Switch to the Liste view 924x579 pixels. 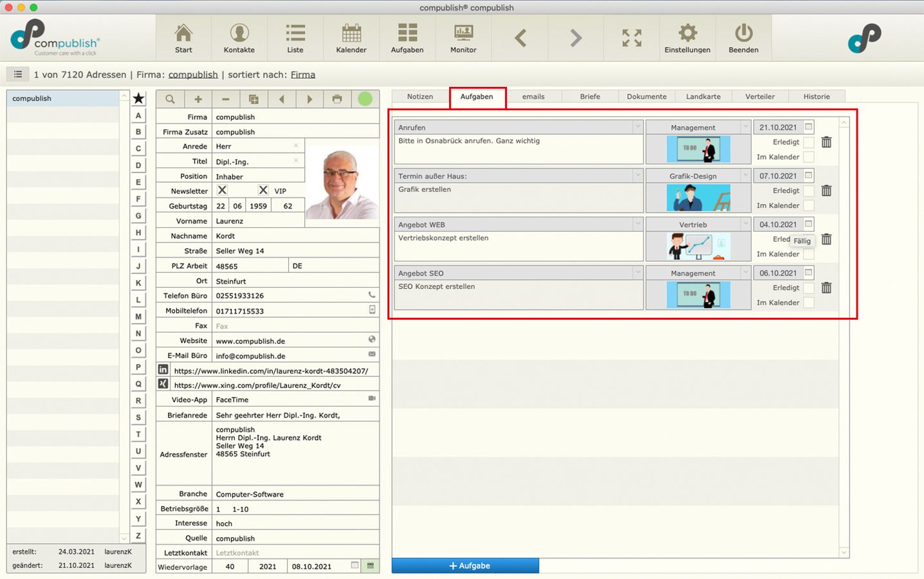(295, 38)
